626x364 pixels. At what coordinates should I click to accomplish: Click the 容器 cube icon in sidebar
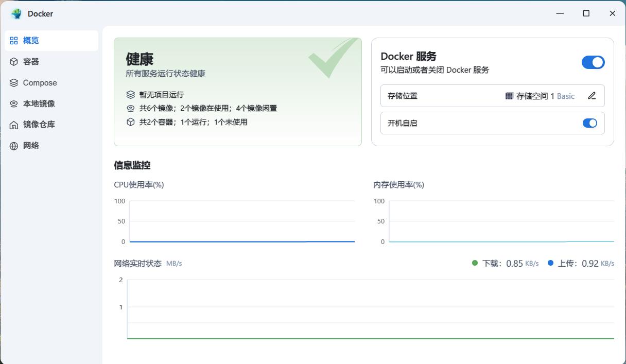tap(14, 62)
